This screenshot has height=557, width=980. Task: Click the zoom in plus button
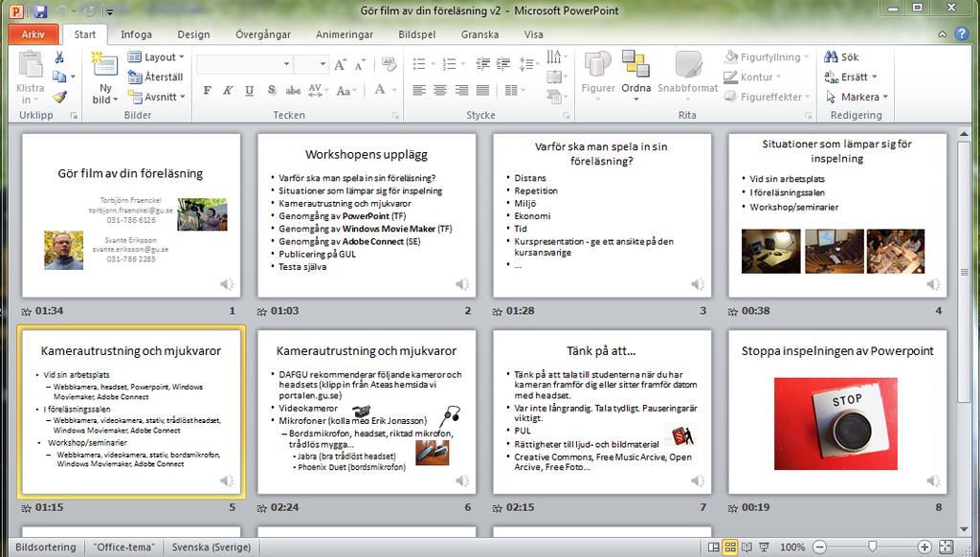click(x=924, y=547)
